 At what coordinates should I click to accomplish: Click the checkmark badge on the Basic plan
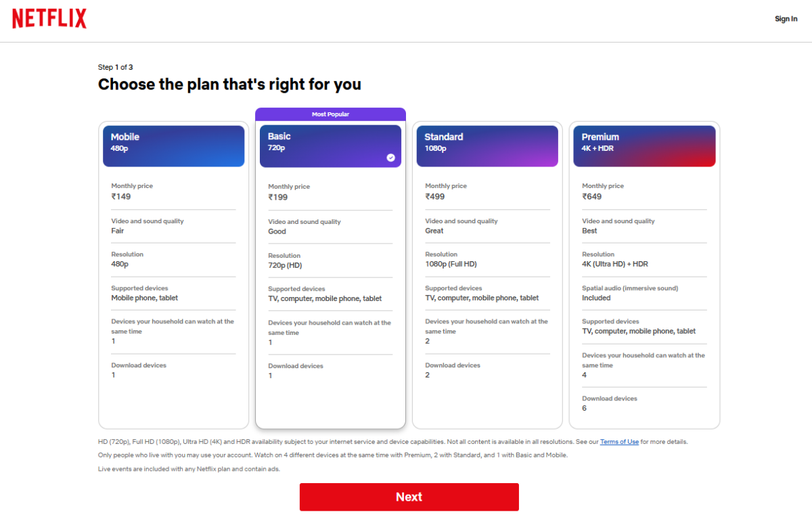[x=391, y=157]
